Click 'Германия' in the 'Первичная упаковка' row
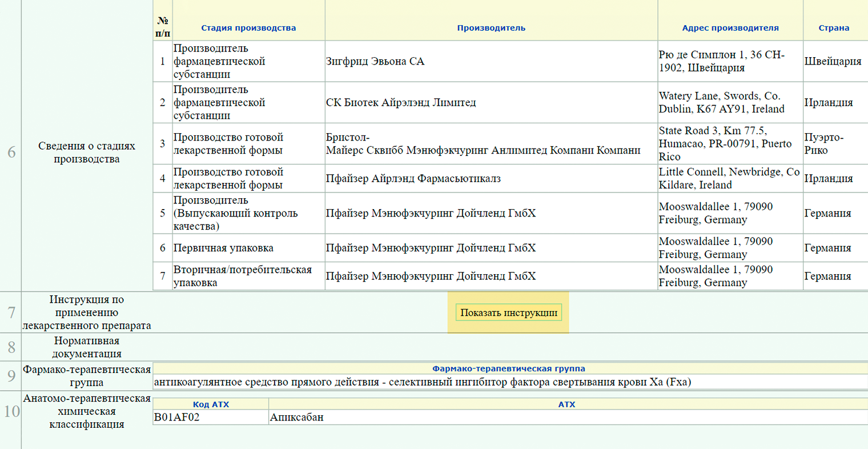Image resolution: width=868 pixels, height=449 pixels. (x=828, y=248)
